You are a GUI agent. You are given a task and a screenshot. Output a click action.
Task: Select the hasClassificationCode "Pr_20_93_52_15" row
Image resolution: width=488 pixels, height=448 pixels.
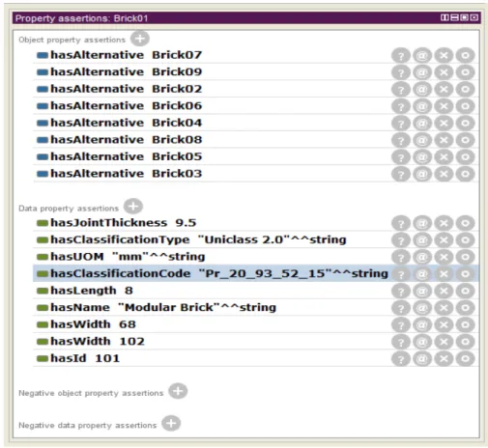[x=256, y=273]
